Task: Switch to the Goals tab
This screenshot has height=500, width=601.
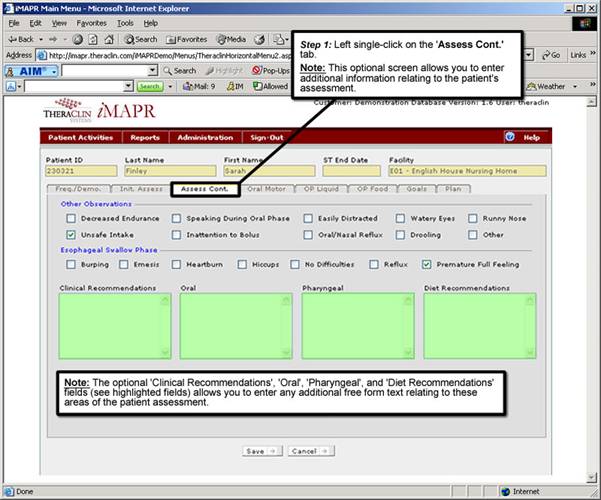Action: [417, 189]
